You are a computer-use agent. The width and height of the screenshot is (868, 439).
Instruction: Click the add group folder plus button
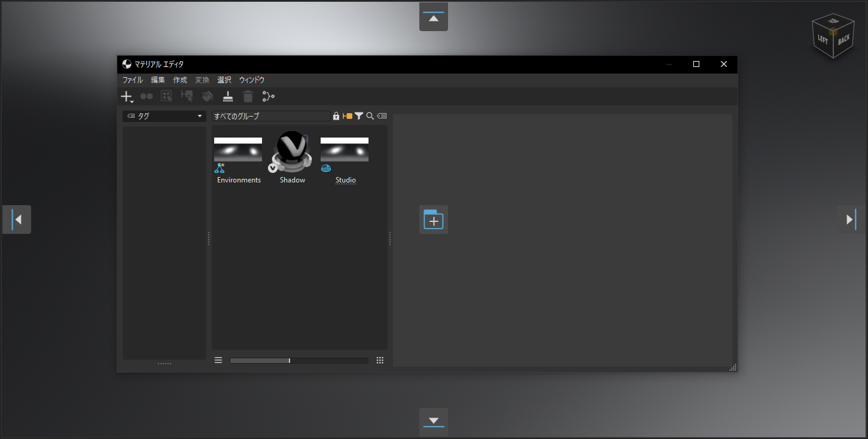tap(434, 219)
